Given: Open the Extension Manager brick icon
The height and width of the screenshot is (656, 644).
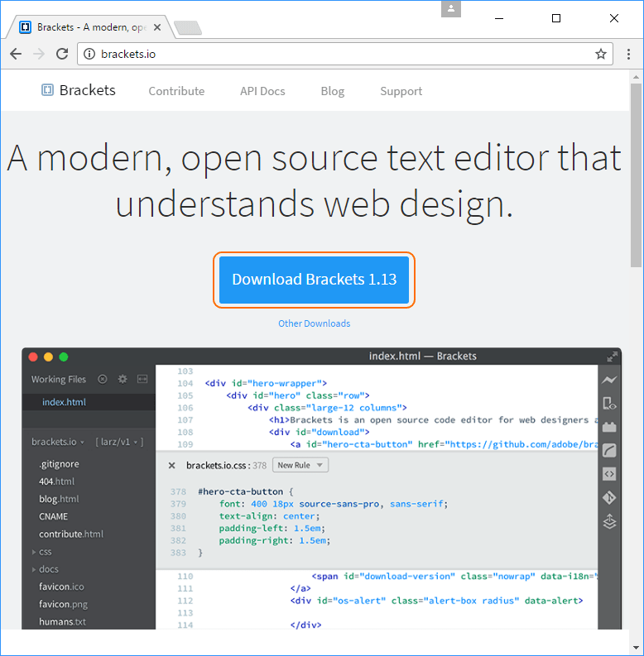Looking at the screenshot, I should click(x=609, y=427).
